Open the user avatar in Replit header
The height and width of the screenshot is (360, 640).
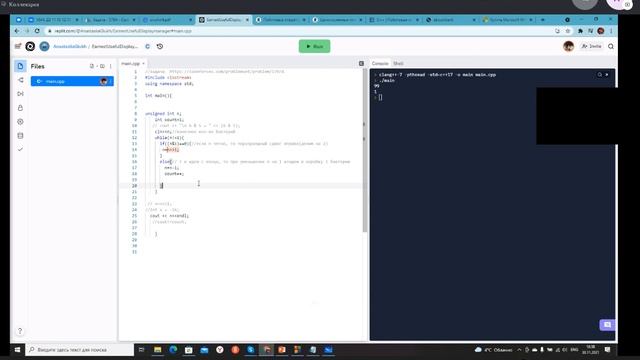(x=569, y=47)
